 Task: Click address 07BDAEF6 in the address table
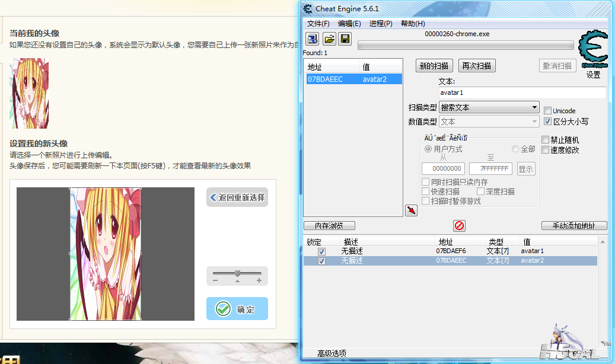click(x=451, y=251)
